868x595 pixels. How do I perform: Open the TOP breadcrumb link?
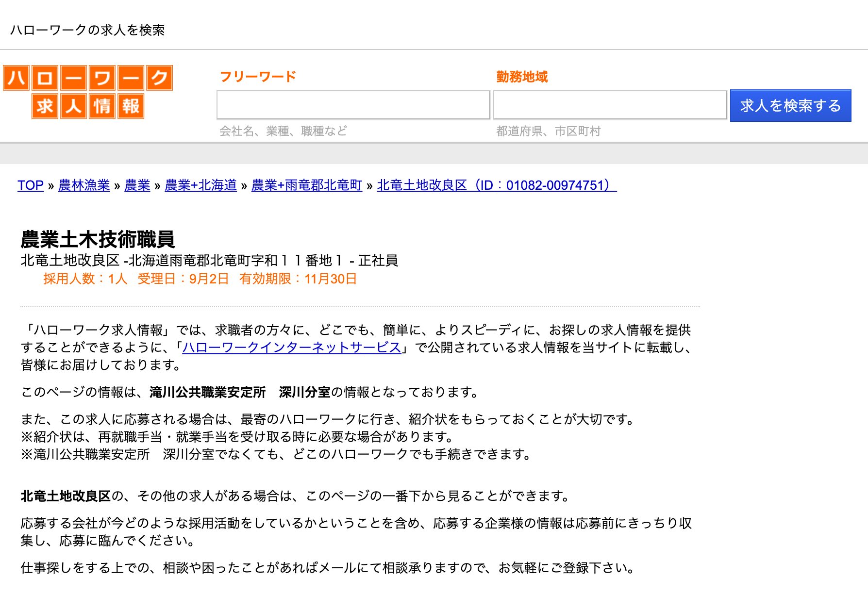point(30,185)
